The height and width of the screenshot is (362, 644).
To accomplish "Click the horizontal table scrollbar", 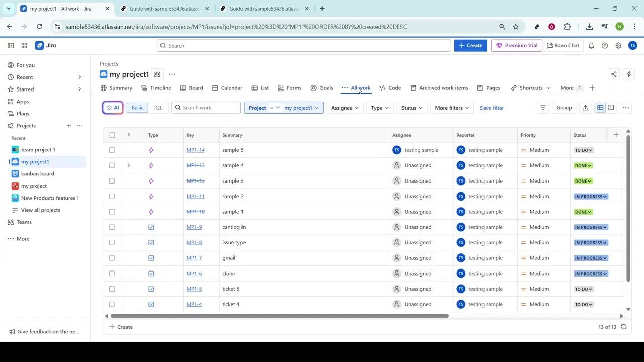I will click(279, 316).
